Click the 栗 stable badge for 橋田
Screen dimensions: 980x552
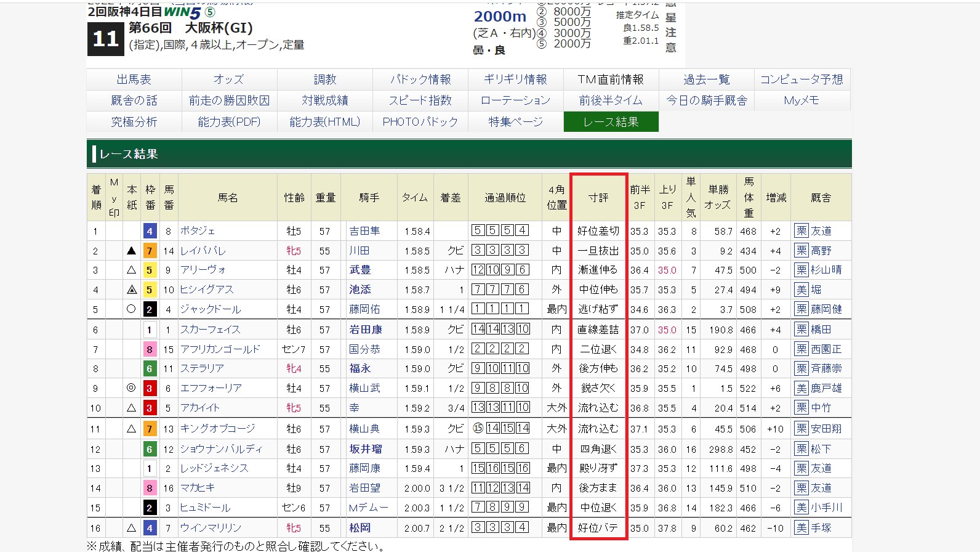(801, 330)
